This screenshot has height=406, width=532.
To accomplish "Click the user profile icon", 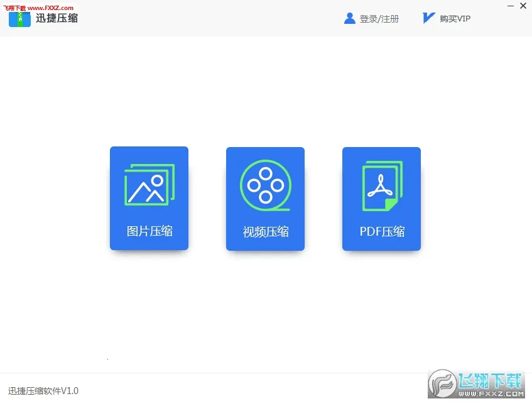I will (350, 18).
